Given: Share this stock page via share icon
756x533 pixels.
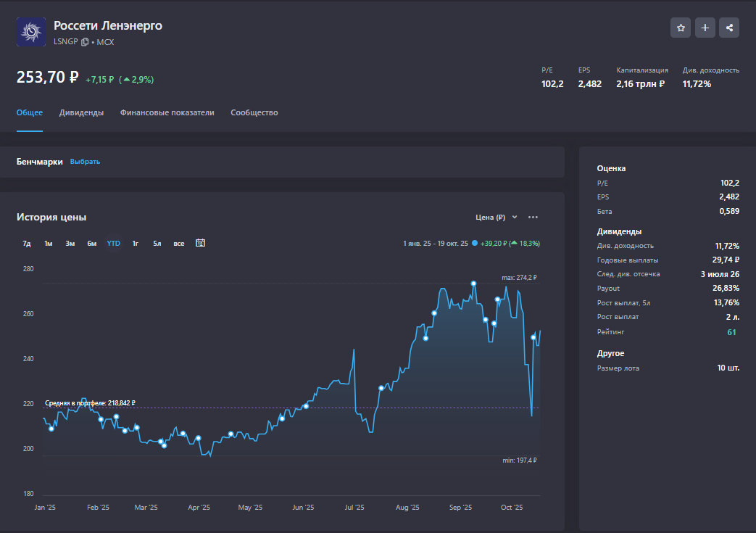Looking at the screenshot, I should (x=730, y=28).
